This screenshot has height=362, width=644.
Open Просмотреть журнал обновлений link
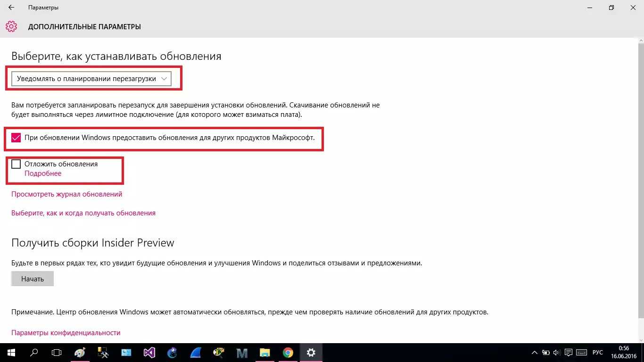tap(67, 194)
